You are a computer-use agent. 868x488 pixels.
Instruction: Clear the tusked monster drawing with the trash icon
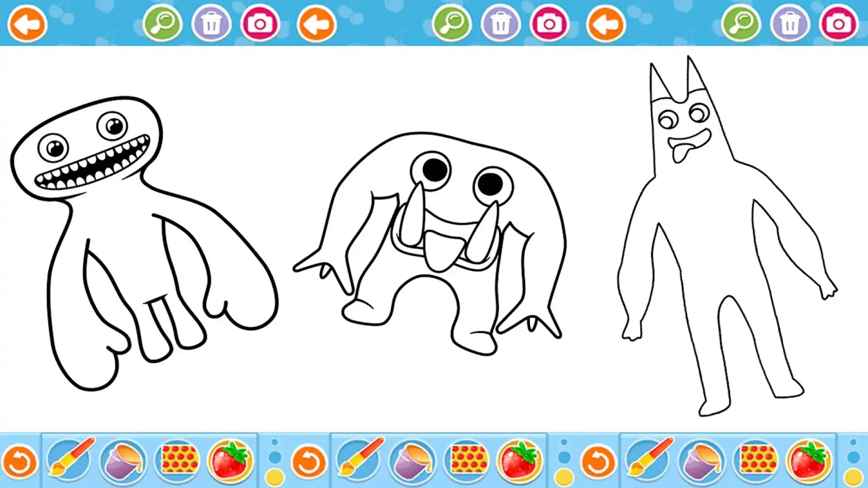(x=500, y=24)
